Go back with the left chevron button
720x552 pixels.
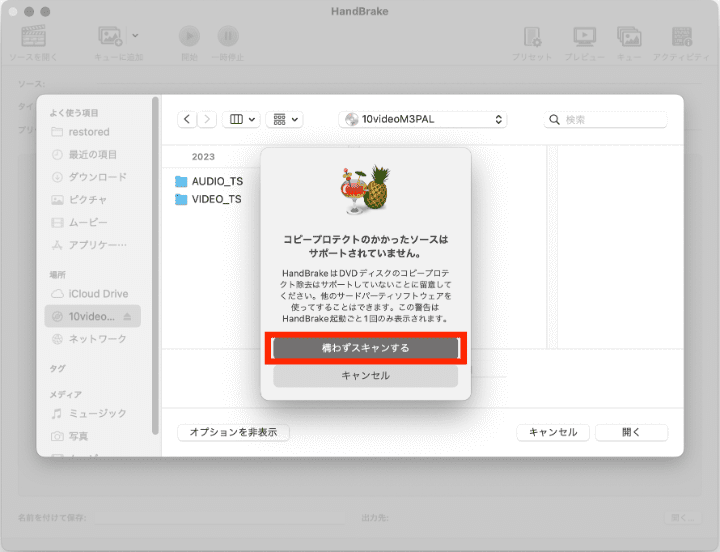(187, 119)
